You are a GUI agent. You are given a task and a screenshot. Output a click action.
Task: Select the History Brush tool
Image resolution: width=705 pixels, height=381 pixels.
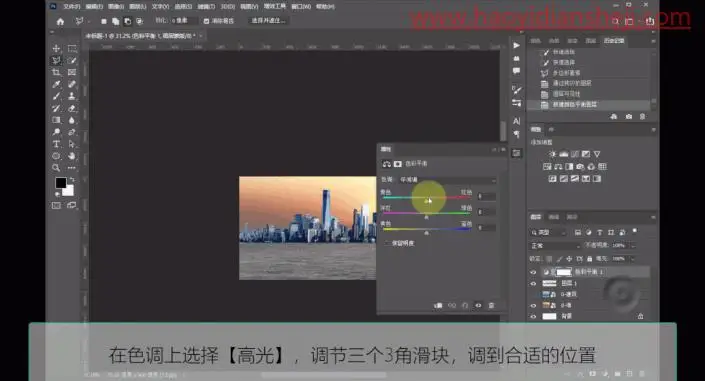(x=56, y=108)
